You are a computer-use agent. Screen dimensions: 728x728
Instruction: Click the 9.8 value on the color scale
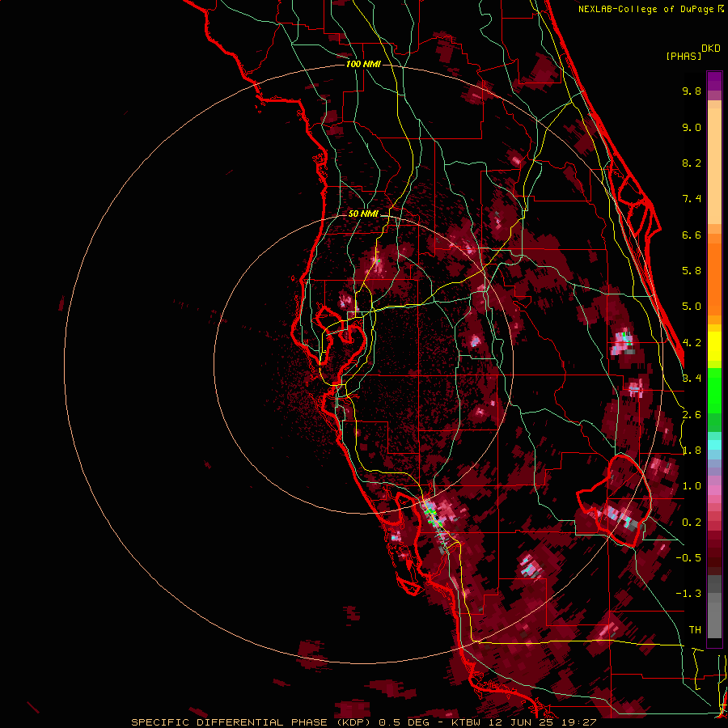tap(692, 91)
